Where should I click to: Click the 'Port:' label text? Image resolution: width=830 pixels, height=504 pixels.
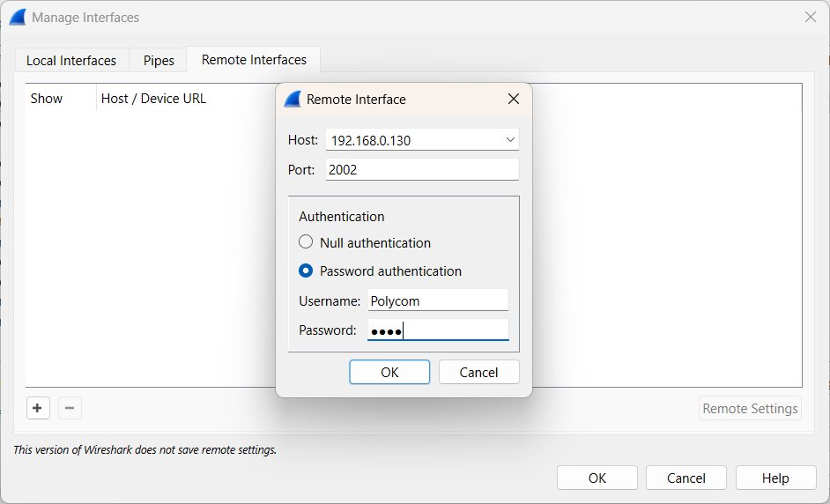tap(301, 169)
